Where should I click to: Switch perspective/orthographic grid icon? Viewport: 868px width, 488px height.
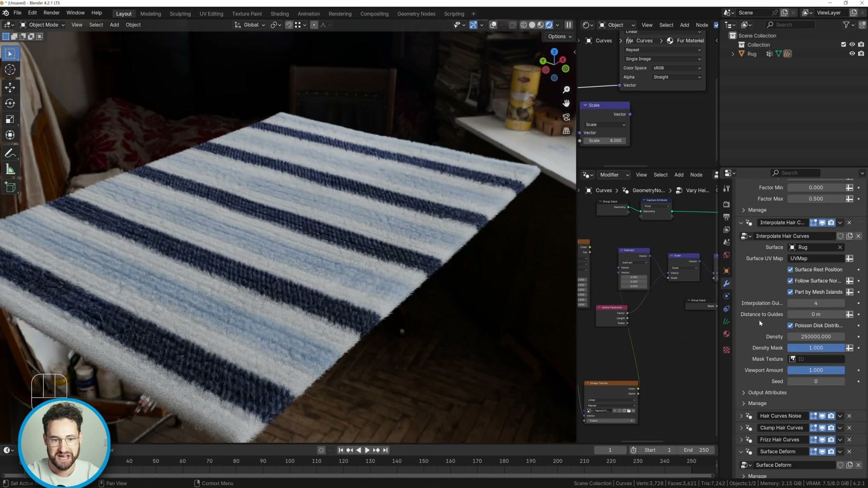coord(566,131)
